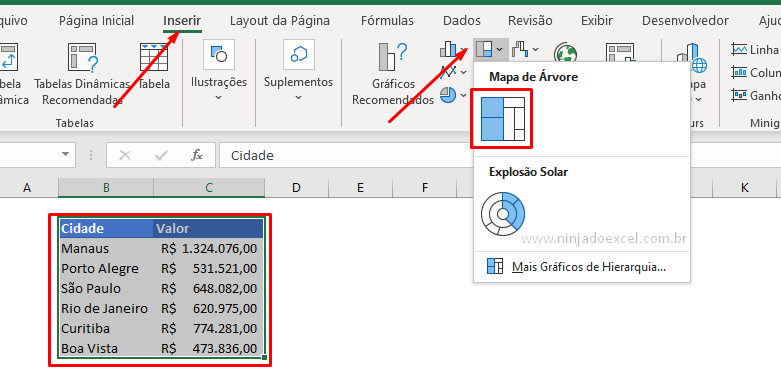This screenshot has width=781, height=375.
Task: Select the Boa Vista cell
Action: (106, 348)
